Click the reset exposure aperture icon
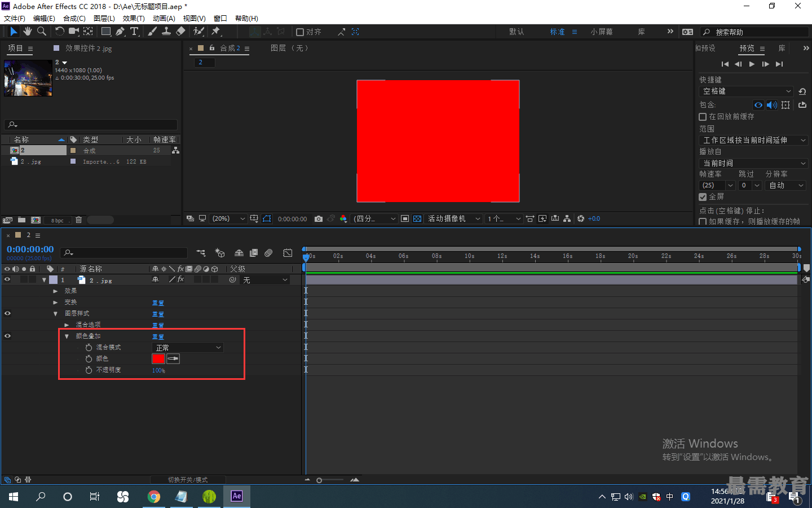Image resolution: width=812 pixels, height=508 pixels. [x=581, y=219]
